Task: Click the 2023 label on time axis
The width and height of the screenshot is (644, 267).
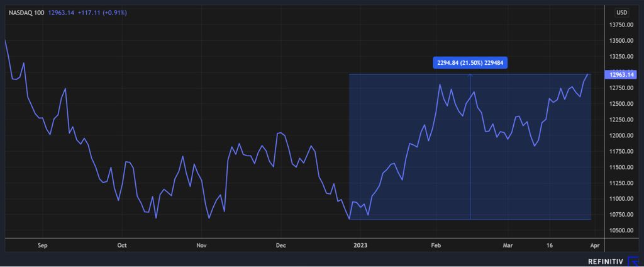Action: pyautogui.click(x=360, y=245)
